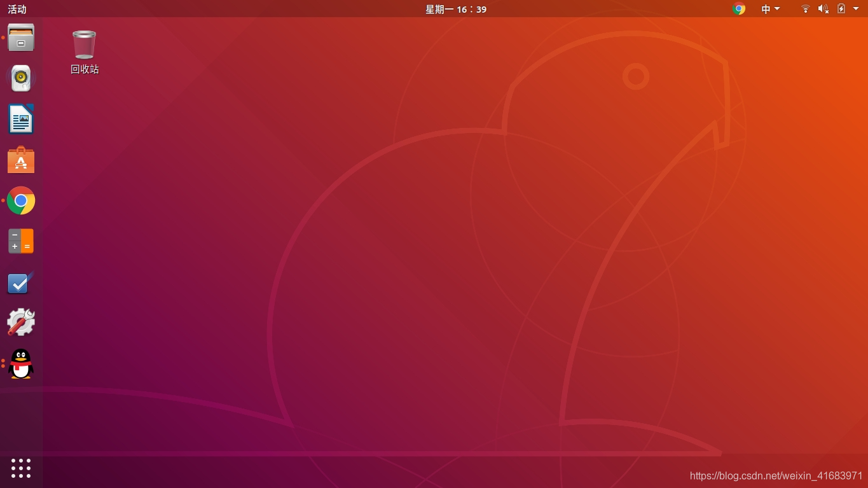Launch Rhythmbox music player from dock
The image size is (868, 488).
coord(21,78)
